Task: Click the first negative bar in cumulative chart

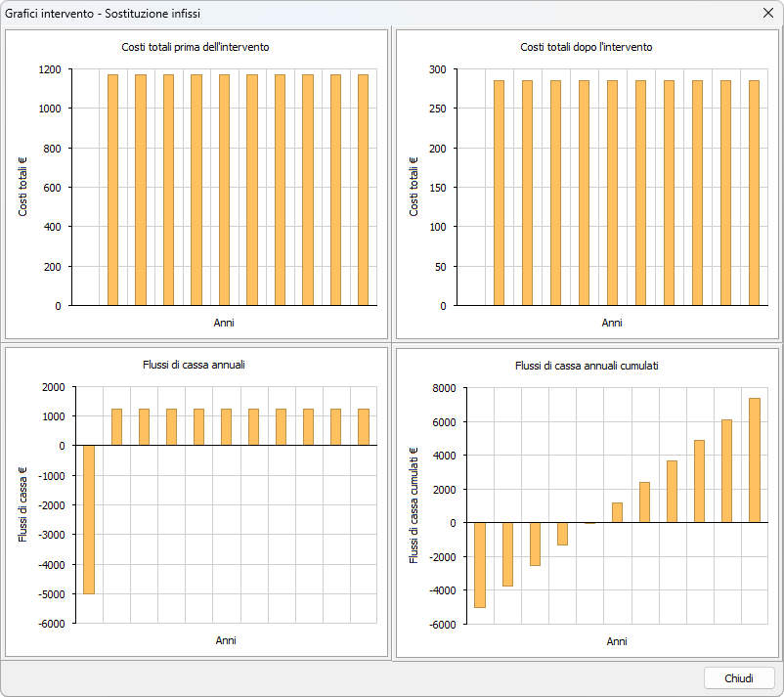Action: (480, 564)
